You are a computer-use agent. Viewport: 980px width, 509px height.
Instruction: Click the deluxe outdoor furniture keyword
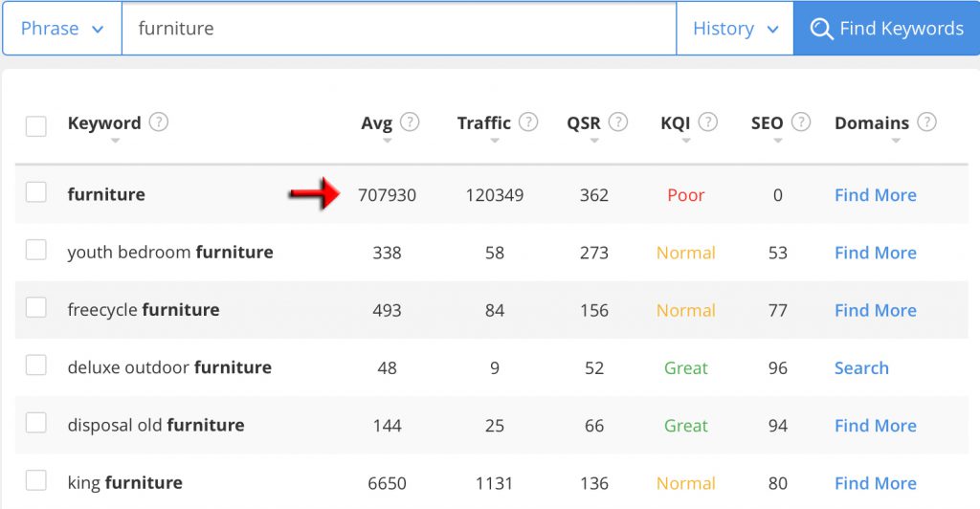coord(169,367)
